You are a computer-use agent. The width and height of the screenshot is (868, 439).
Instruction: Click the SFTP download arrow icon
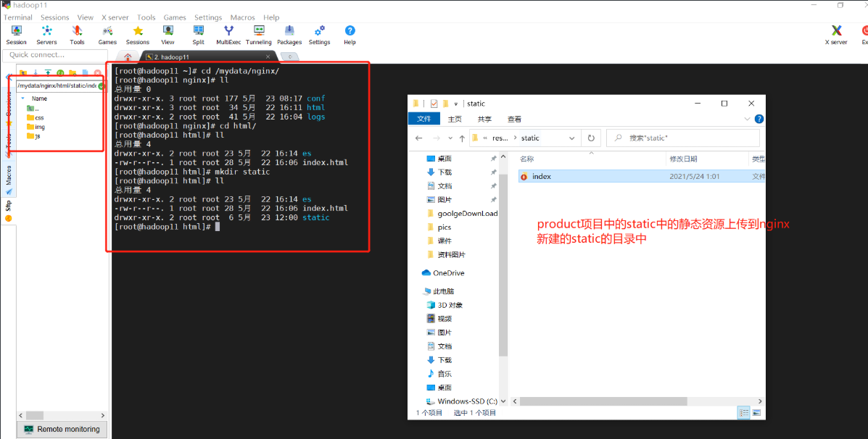coord(36,72)
